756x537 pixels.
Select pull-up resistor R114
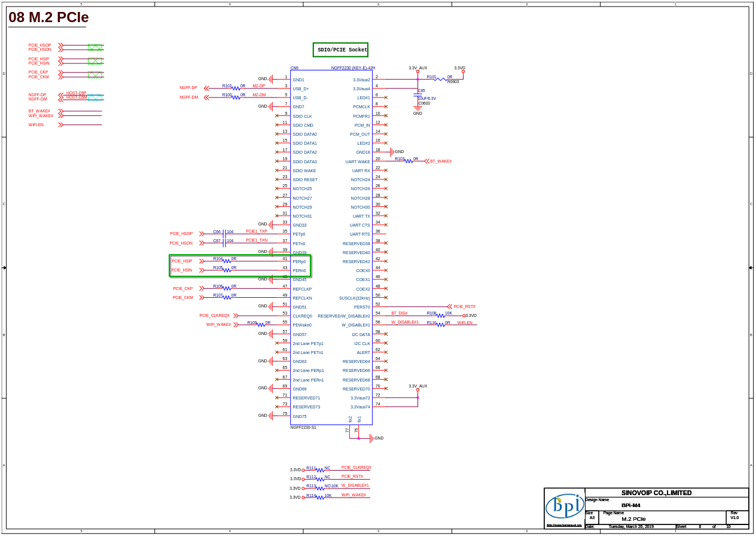[319, 496]
